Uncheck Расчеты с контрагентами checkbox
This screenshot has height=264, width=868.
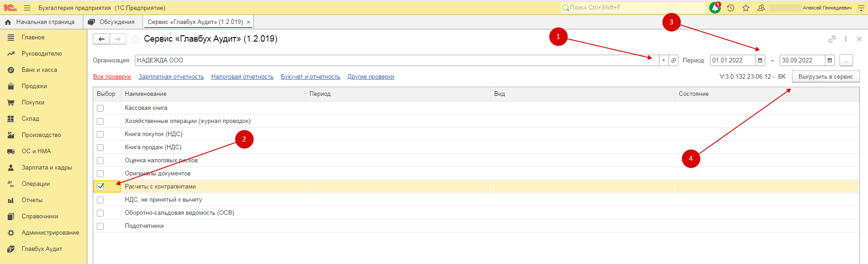point(100,187)
